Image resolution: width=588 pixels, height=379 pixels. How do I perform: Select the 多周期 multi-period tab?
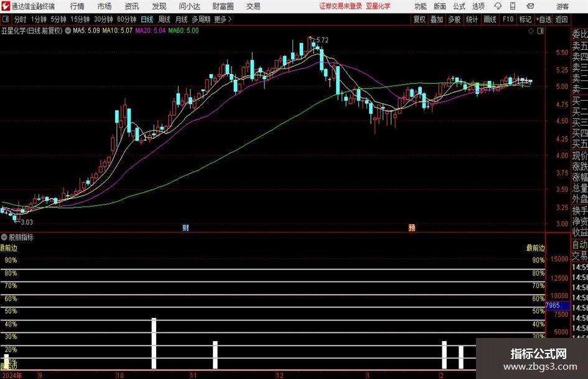click(201, 19)
